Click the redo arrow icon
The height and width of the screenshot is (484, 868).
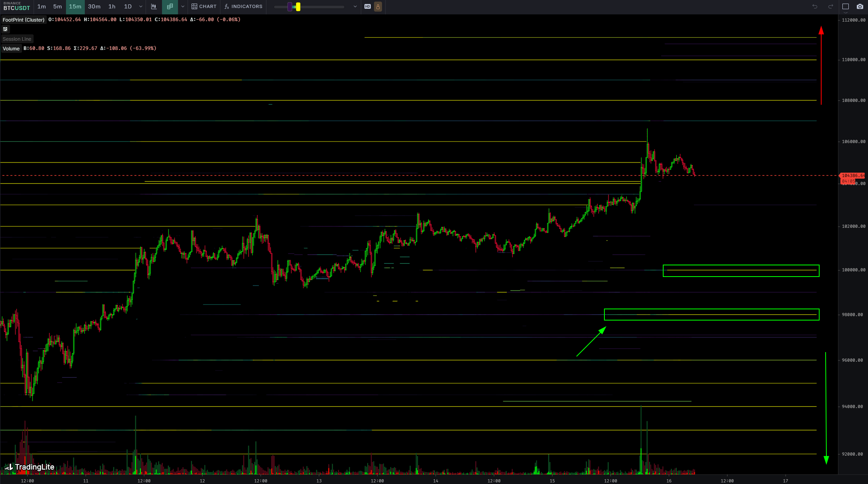(x=830, y=6)
